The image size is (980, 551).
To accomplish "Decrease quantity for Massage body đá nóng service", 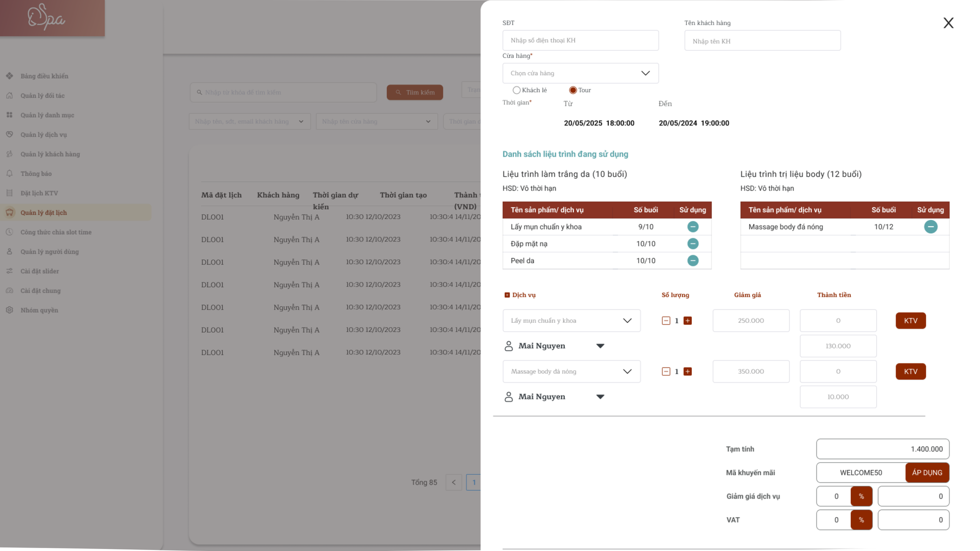I will pyautogui.click(x=665, y=372).
